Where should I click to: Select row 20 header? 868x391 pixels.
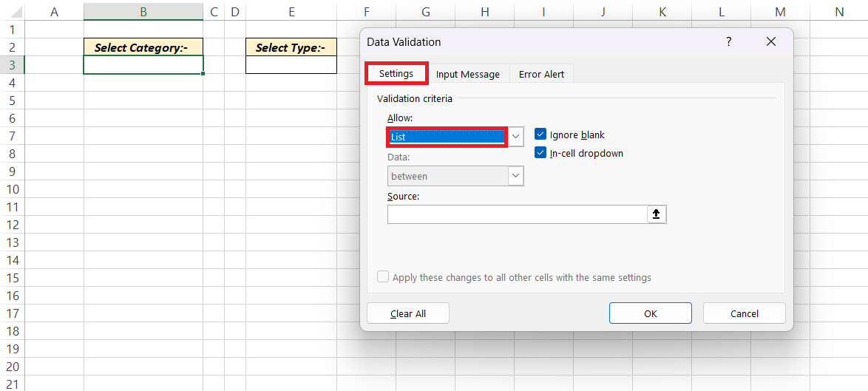[12, 366]
